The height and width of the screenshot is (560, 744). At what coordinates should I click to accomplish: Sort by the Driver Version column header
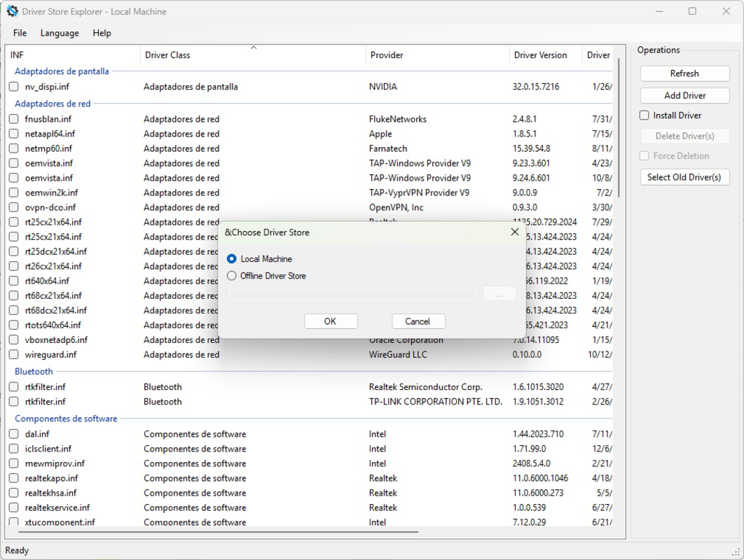(545, 55)
